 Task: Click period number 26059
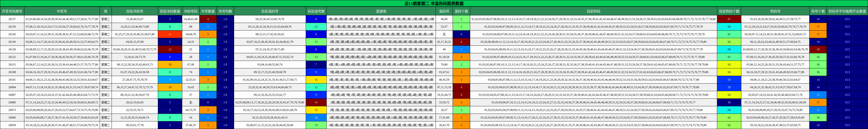click(12, 125)
